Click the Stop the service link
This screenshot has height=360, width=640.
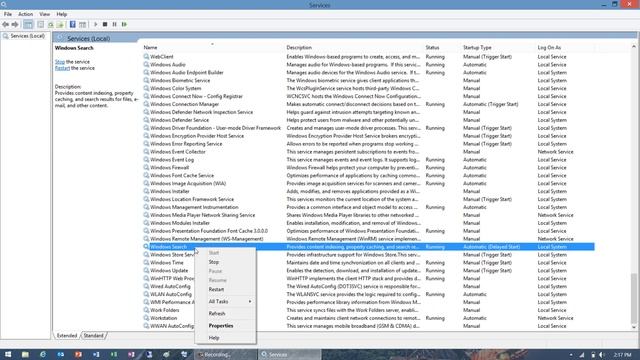(x=60, y=62)
